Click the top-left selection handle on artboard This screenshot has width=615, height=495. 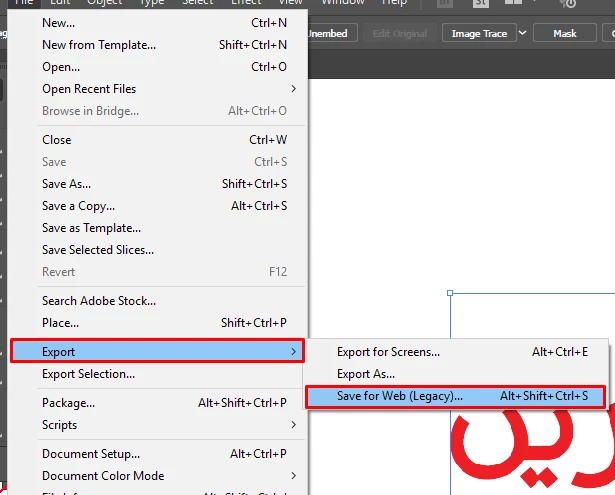(x=450, y=293)
